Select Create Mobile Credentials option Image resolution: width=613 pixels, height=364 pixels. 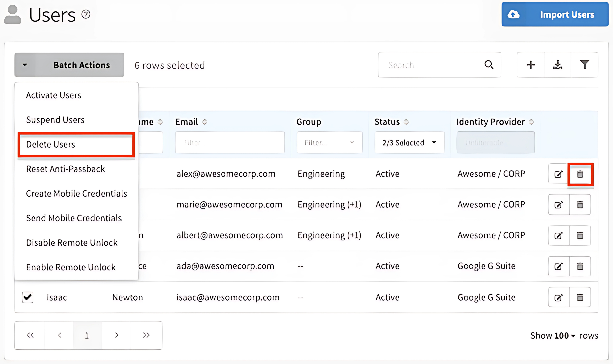(77, 193)
